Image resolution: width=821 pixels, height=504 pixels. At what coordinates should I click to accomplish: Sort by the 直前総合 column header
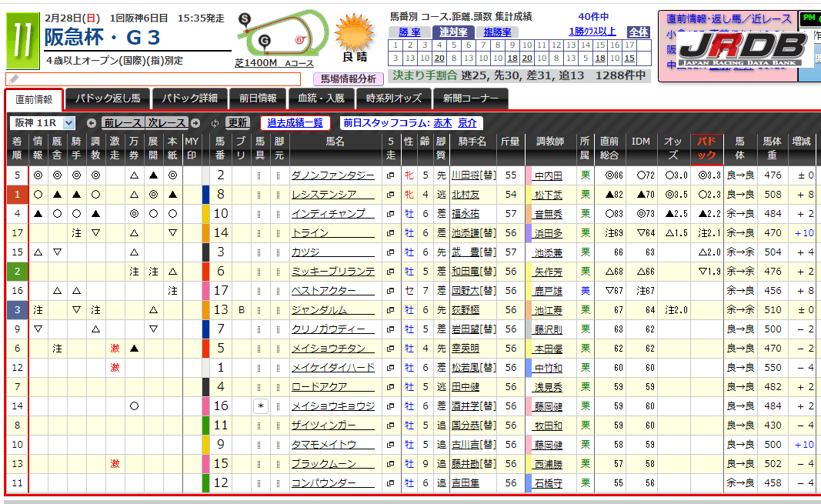(x=609, y=148)
